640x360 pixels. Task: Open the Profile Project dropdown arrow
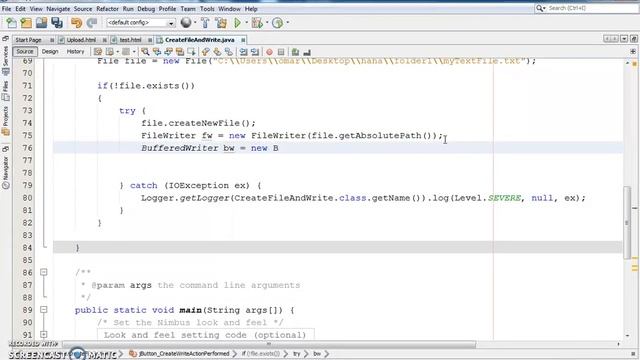point(287,23)
